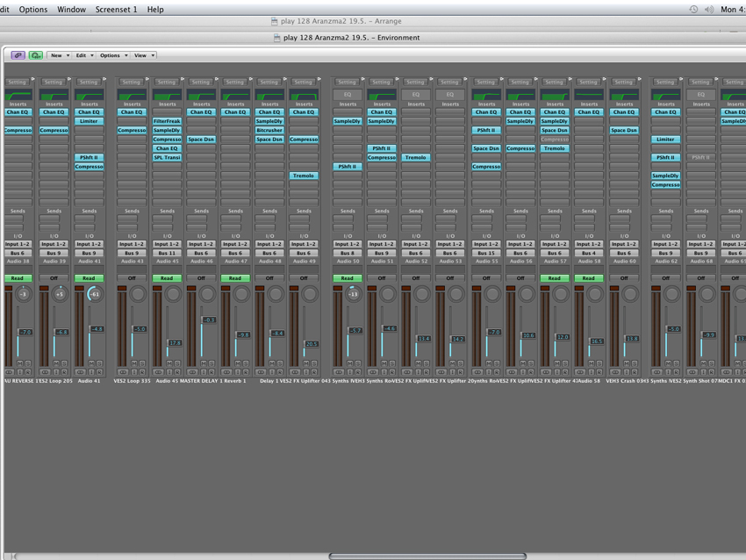Screen dimensions: 746x560
Task: Open the Screenset 1 menu
Action: pyautogui.click(x=116, y=9)
